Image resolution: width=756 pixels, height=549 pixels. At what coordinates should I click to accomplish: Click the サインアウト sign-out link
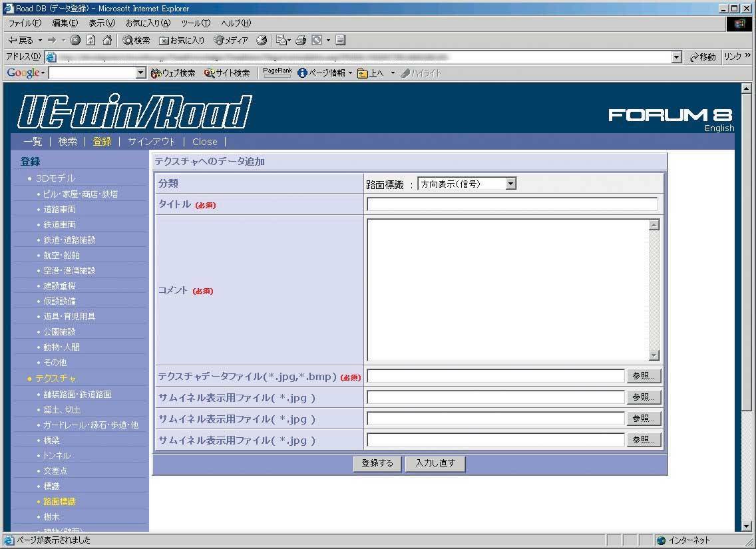[x=151, y=141]
